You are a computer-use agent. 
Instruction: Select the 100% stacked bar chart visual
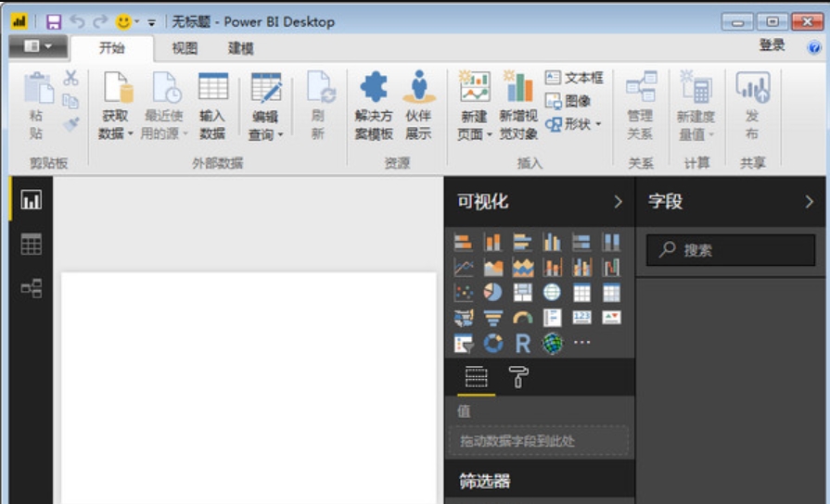[x=581, y=243]
